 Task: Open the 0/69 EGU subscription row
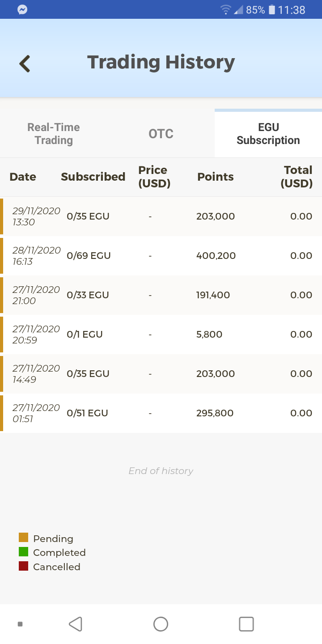click(161, 256)
